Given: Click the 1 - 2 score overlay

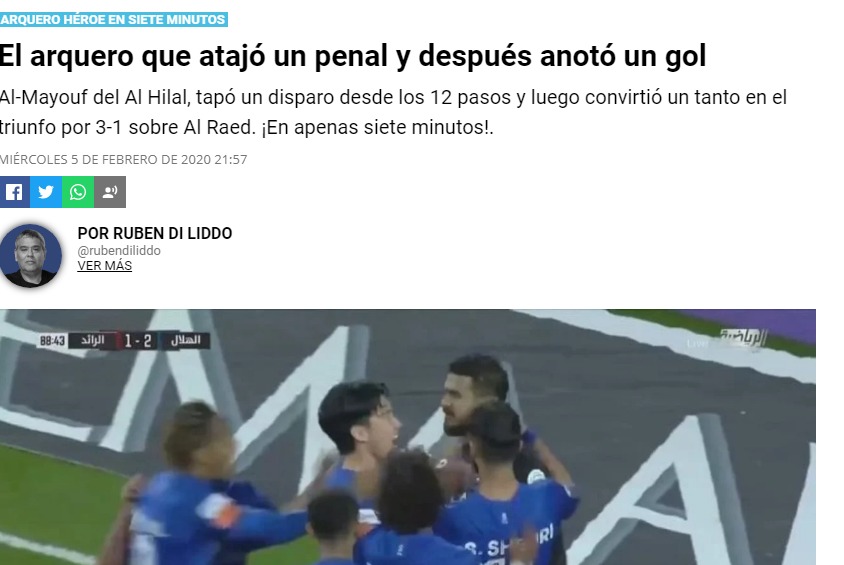Looking at the screenshot, I should point(138,341).
